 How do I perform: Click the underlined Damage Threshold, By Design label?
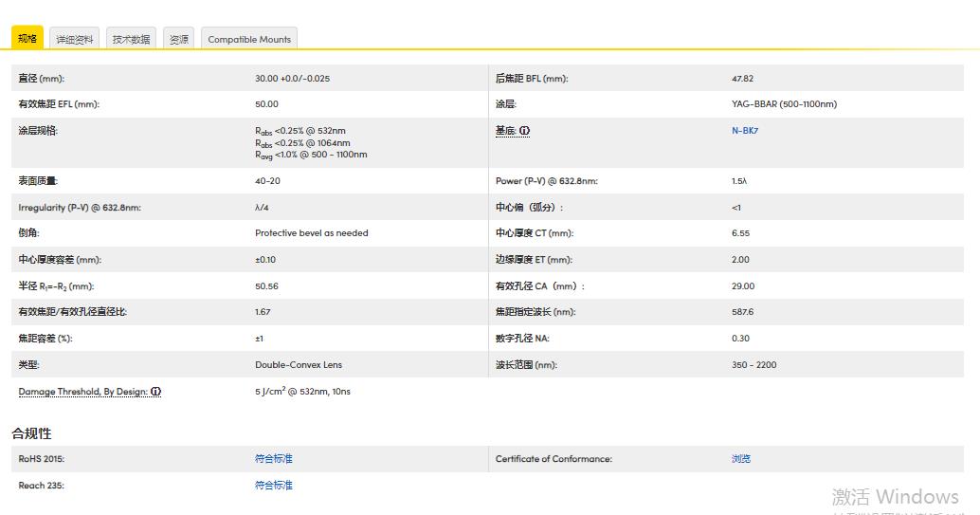(x=82, y=392)
